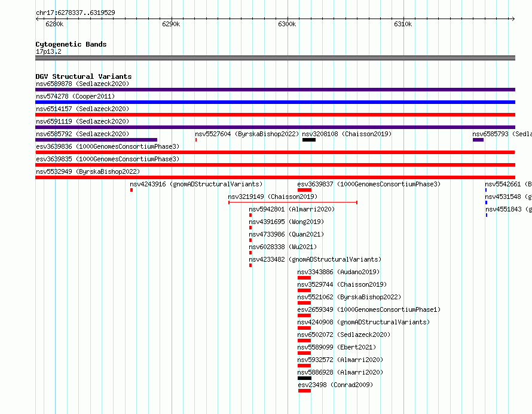The width and height of the screenshot is (532, 414).
Task: Click the ruler's left end arrow
Action: (37, 19)
